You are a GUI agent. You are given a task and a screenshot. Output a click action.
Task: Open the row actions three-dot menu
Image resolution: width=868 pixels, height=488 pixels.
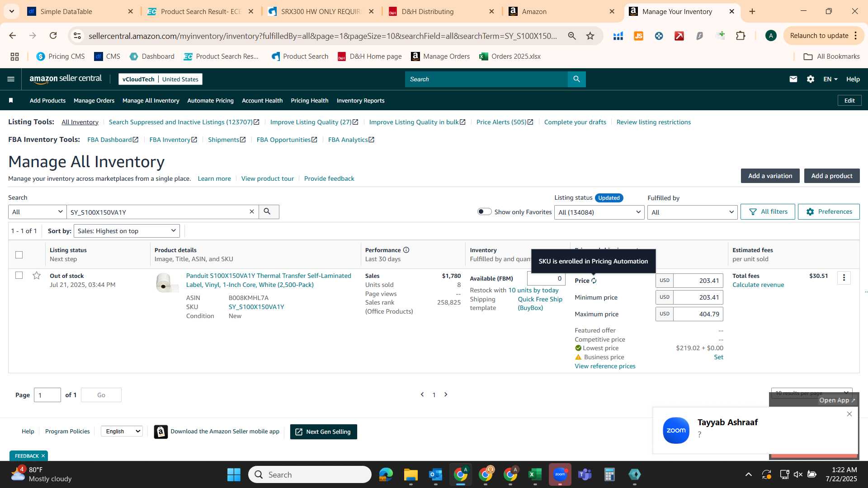click(844, 278)
